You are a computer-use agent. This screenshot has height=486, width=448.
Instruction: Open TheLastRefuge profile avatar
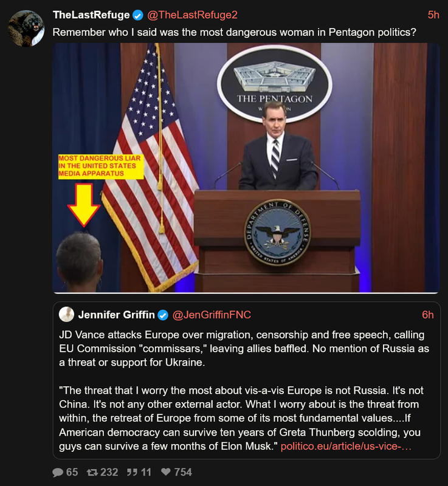click(x=26, y=29)
